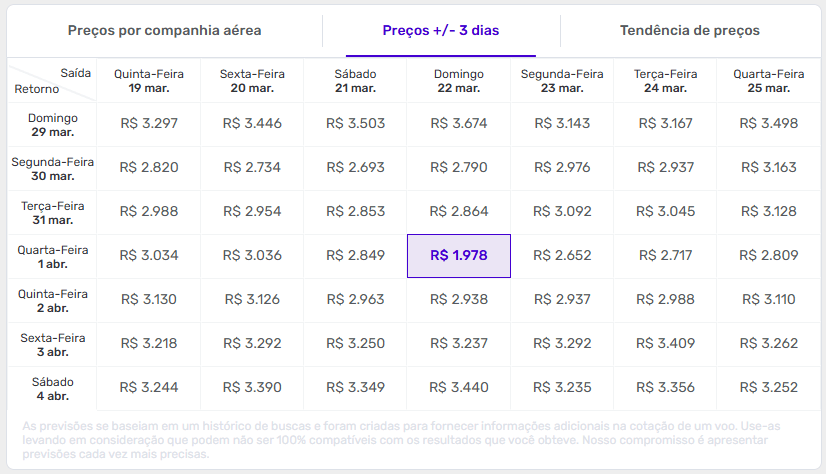Screen dimensions: 826x474
Task: Switch to Tendência de preços tab
Action: click(690, 31)
